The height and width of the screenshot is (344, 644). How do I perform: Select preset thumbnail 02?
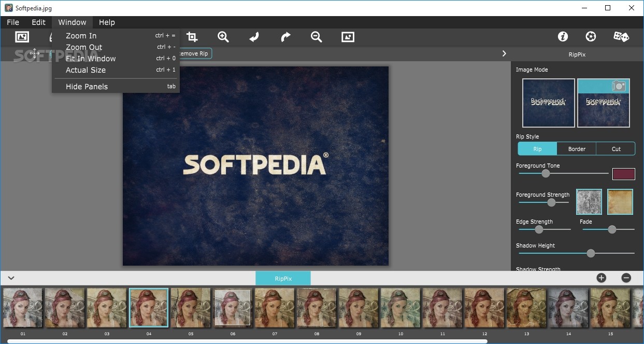point(65,308)
